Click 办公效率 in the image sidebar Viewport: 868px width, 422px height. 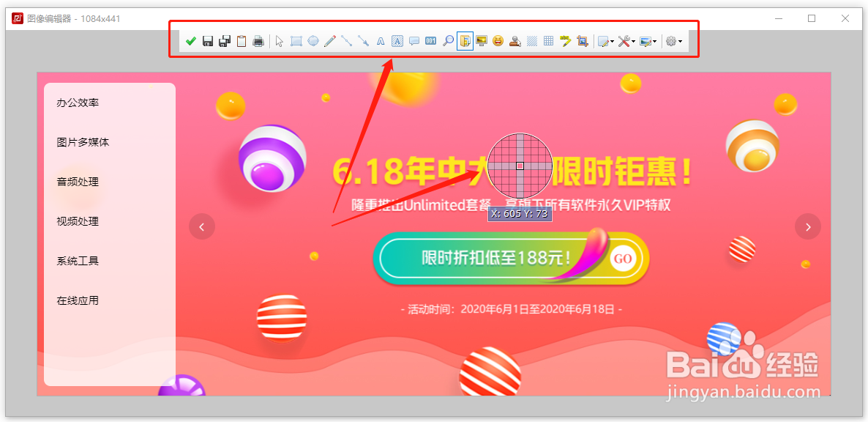[x=78, y=103]
